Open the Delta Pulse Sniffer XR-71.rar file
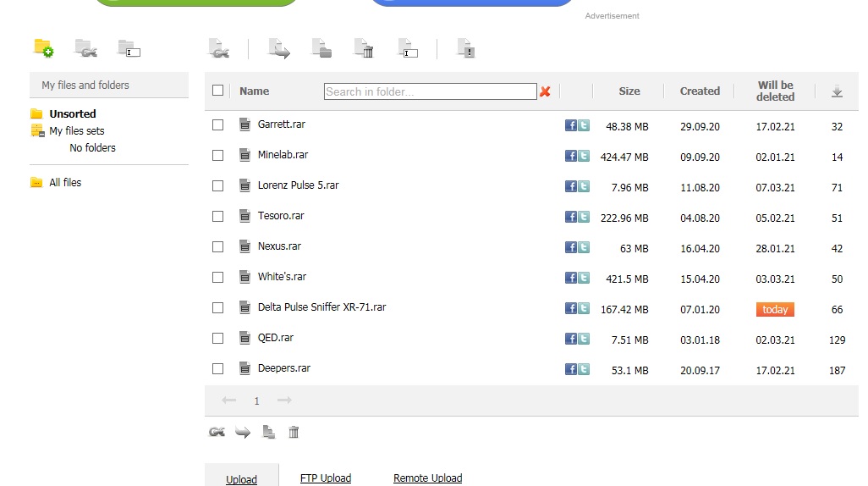868x486 pixels. pos(321,307)
